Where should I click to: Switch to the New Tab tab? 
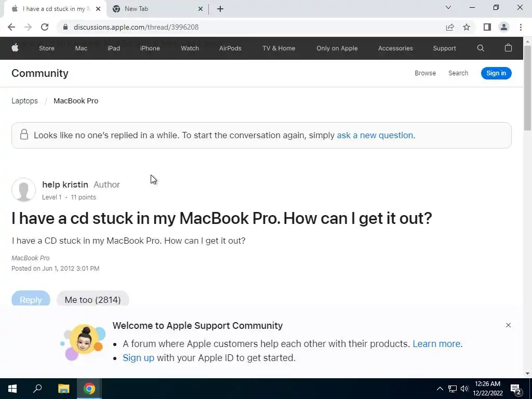click(158, 9)
